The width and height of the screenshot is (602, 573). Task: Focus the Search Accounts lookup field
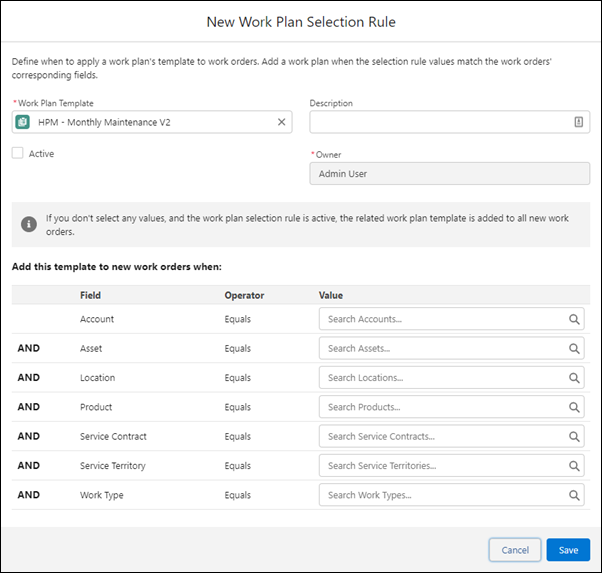452,319
